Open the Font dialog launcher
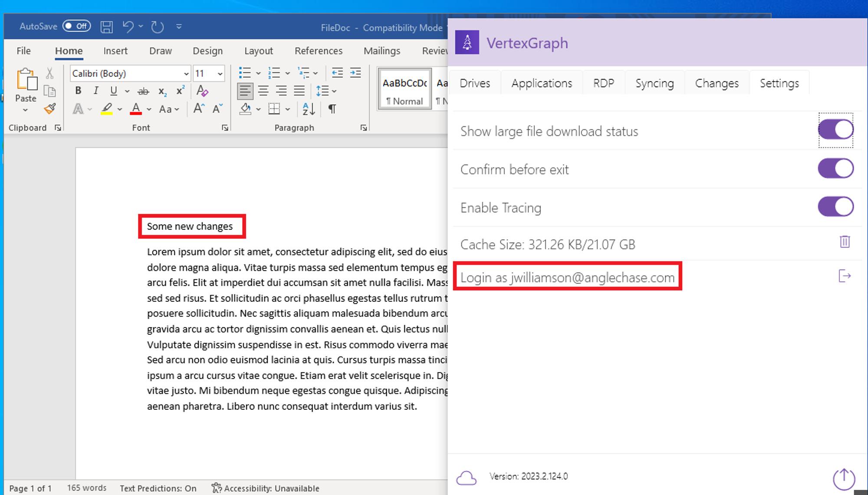 [x=225, y=128]
